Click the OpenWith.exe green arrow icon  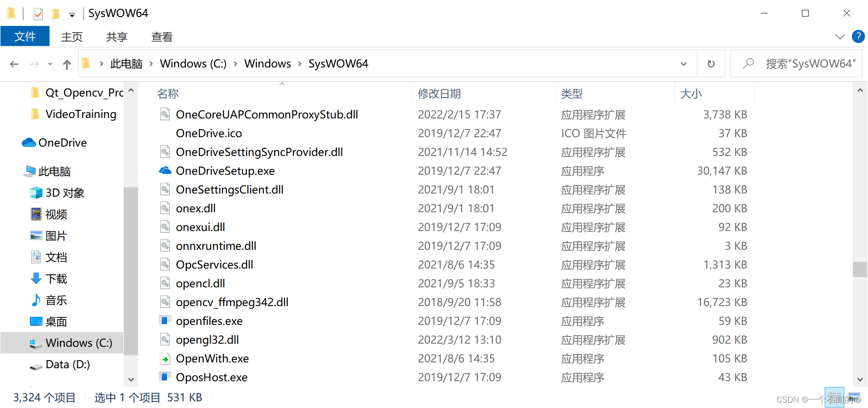coord(165,358)
